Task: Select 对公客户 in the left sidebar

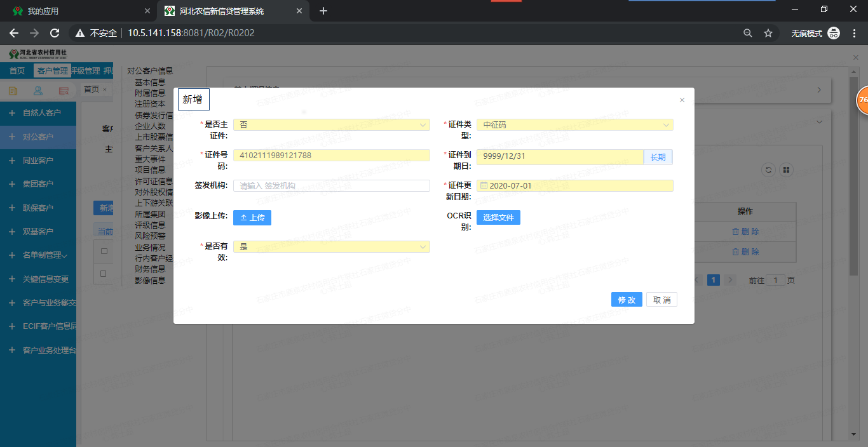Action: [38, 137]
